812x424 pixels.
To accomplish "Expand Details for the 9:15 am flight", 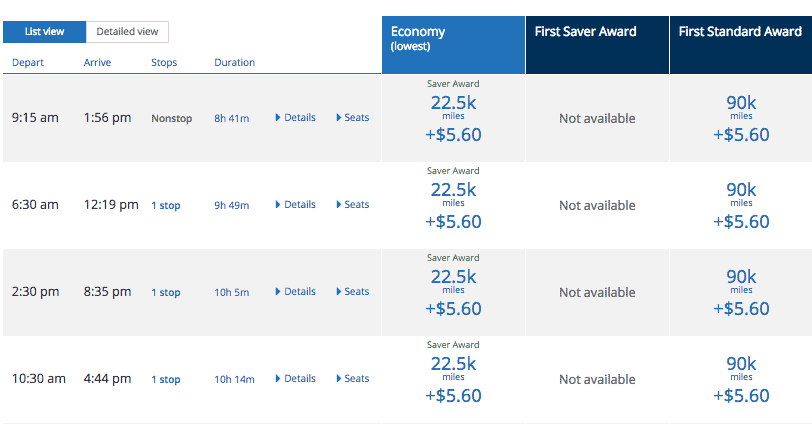I will 295,118.
